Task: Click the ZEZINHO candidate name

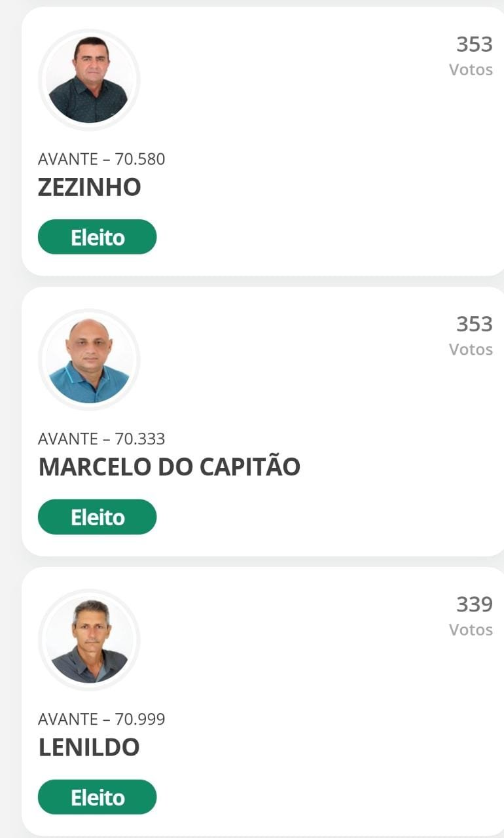Action: 90,188
